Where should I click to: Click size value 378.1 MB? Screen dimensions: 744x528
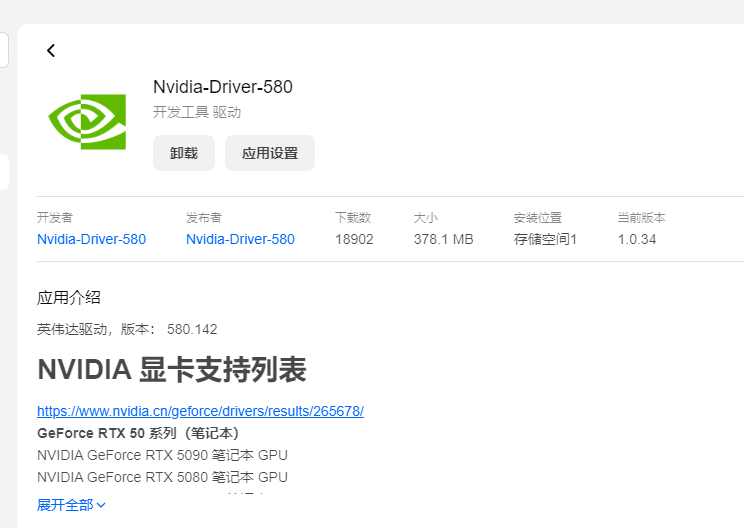(444, 239)
